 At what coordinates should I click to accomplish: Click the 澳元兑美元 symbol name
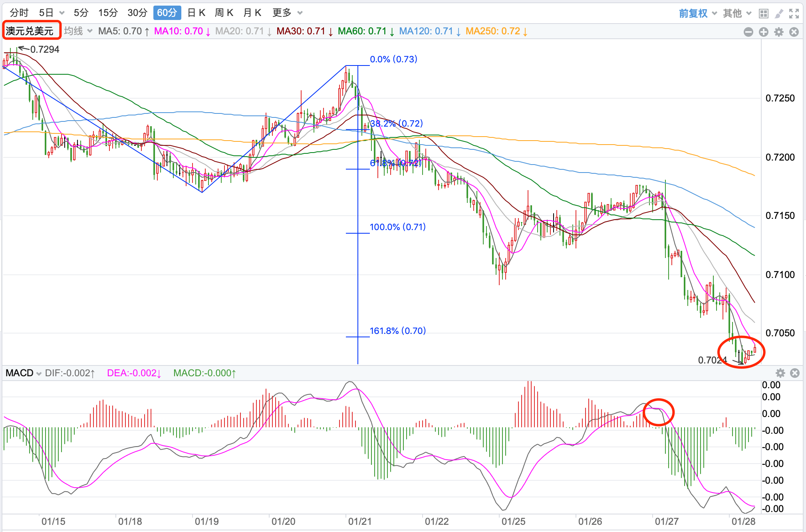(x=30, y=31)
